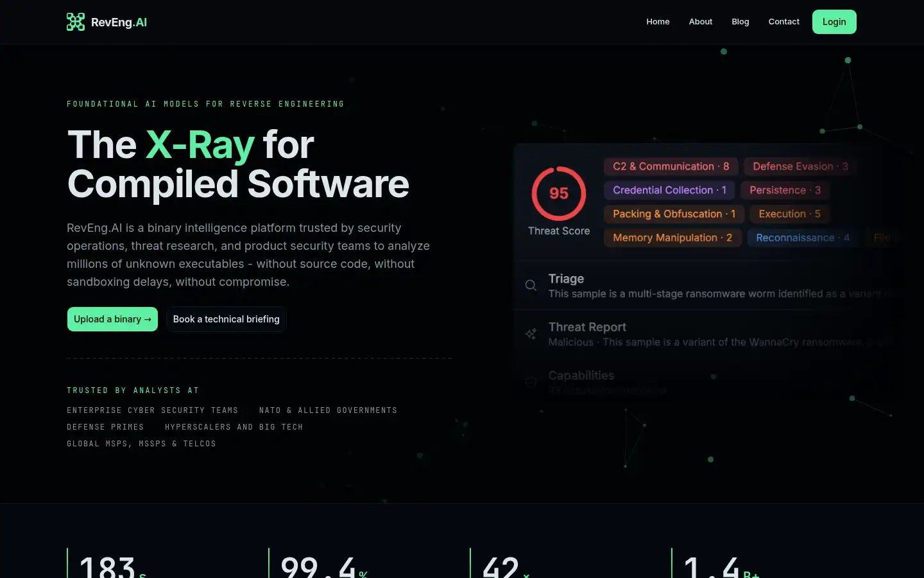924x578 pixels.
Task: Click the 183 statistic
Action: (114, 566)
